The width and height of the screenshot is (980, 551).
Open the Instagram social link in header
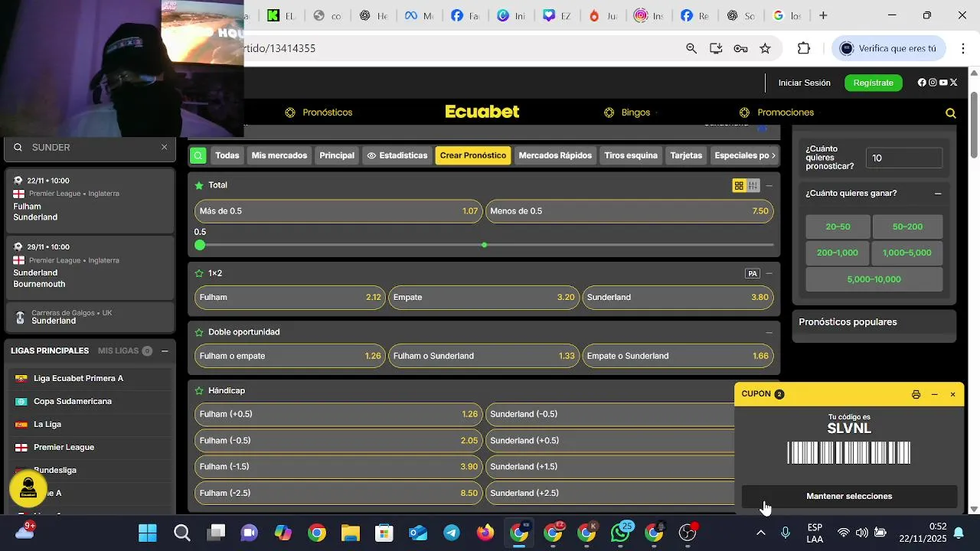[933, 83]
